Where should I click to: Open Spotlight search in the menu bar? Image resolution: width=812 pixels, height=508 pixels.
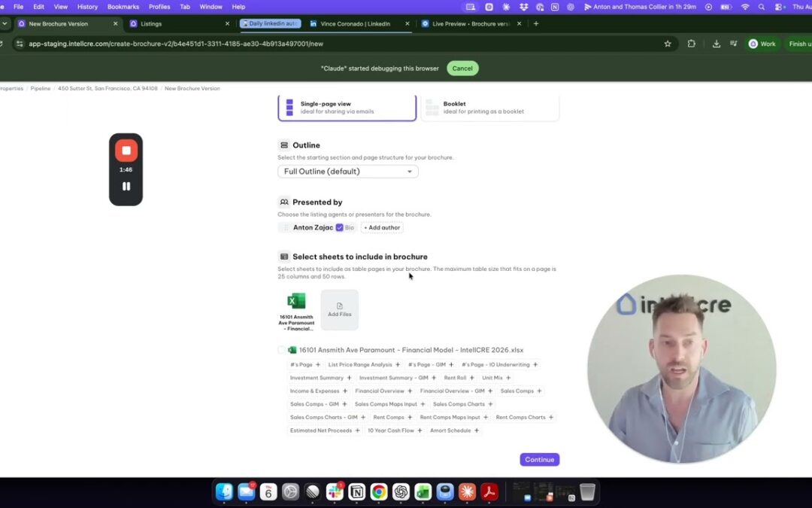(x=761, y=7)
